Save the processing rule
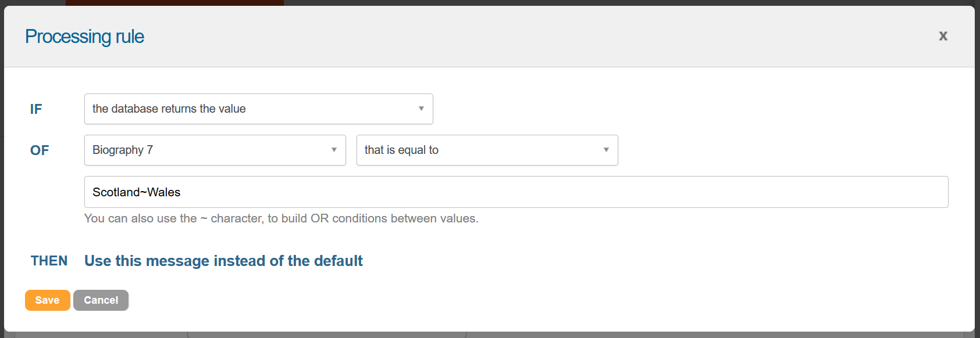The height and width of the screenshot is (338, 980). pyautogui.click(x=47, y=300)
